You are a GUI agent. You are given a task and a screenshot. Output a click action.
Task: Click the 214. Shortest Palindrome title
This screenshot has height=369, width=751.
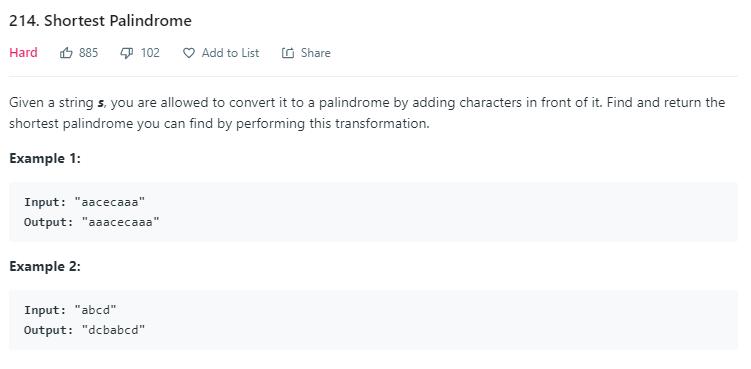[x=100, y=21]
